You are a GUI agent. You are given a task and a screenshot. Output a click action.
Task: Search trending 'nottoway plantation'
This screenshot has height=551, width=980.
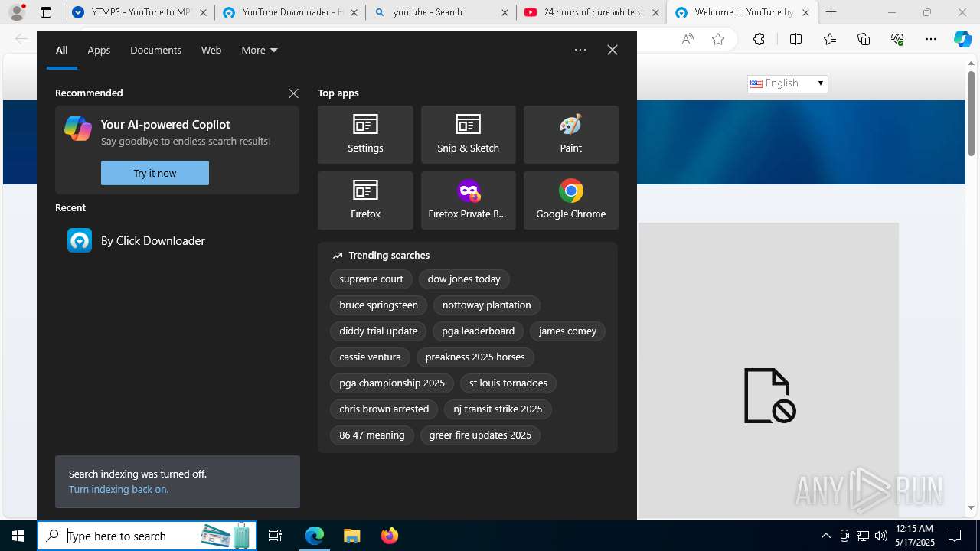click(x=486, y=305)
